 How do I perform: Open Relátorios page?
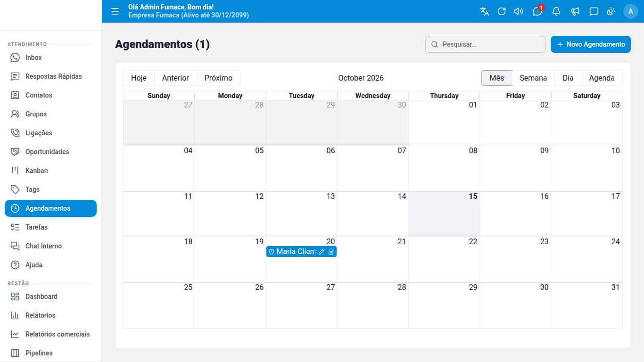50,315
